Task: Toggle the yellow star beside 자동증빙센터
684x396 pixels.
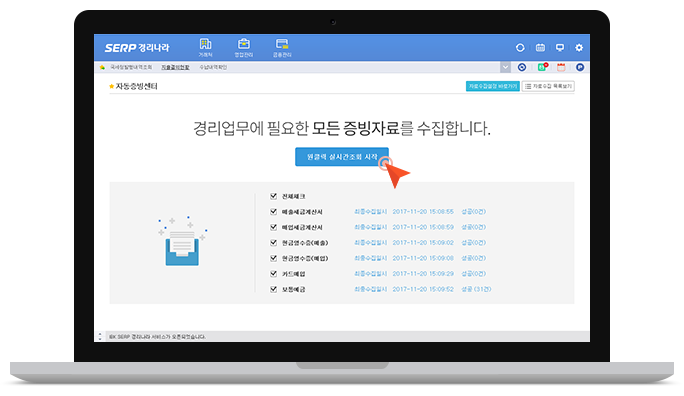Action: 112,86
